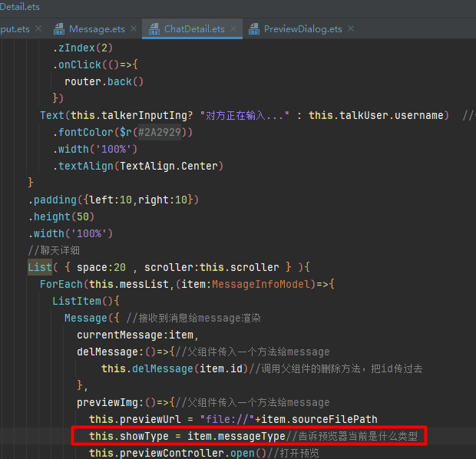Place cursor on the .height(50) line
This screenshot has width=476, height=459.
pyautogui.click(x=60, y=216)
